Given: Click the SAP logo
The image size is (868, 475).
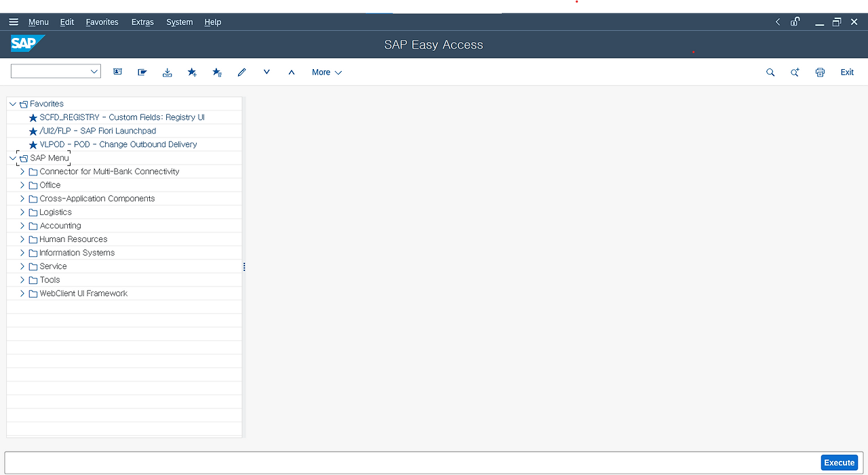Looking at the screenshot, I should click(x=26, y=43).
